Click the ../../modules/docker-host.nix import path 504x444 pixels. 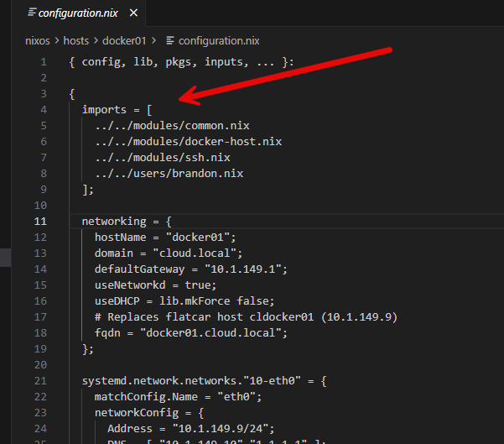(x=189, y=142)
